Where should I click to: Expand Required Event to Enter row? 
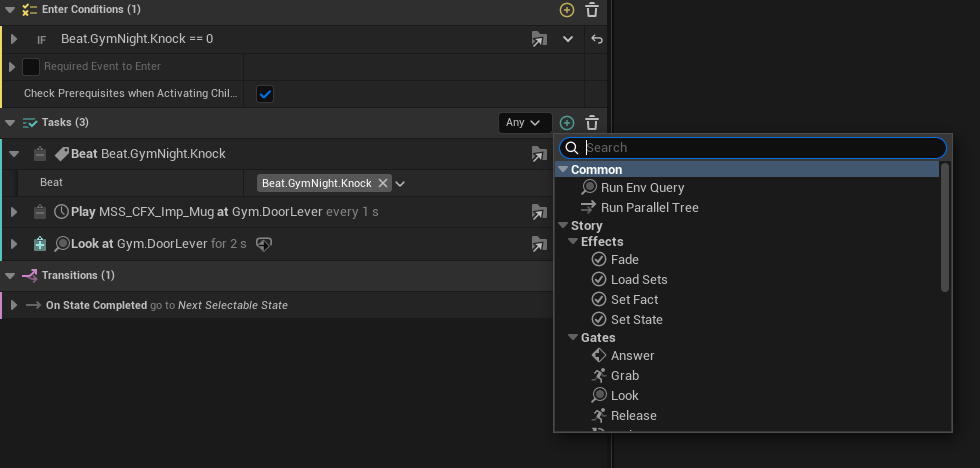tap(12, 66)
